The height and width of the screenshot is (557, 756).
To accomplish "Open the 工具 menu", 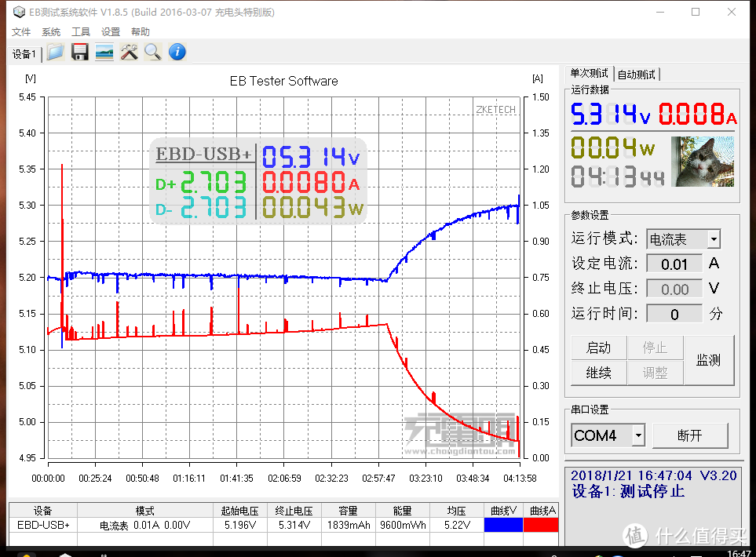I will click(x=81, y=32).
